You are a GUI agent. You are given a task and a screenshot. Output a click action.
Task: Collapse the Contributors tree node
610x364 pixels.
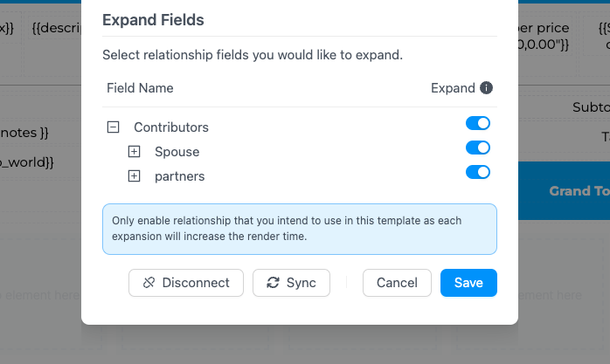click(113, 127)
